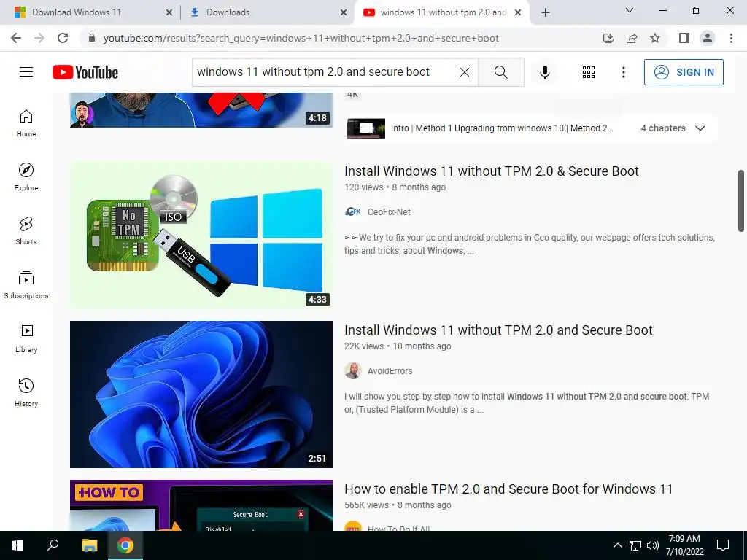Screen dimensions: 747x560
Task: Open History in the sidebar
Action: pos(26,392)
